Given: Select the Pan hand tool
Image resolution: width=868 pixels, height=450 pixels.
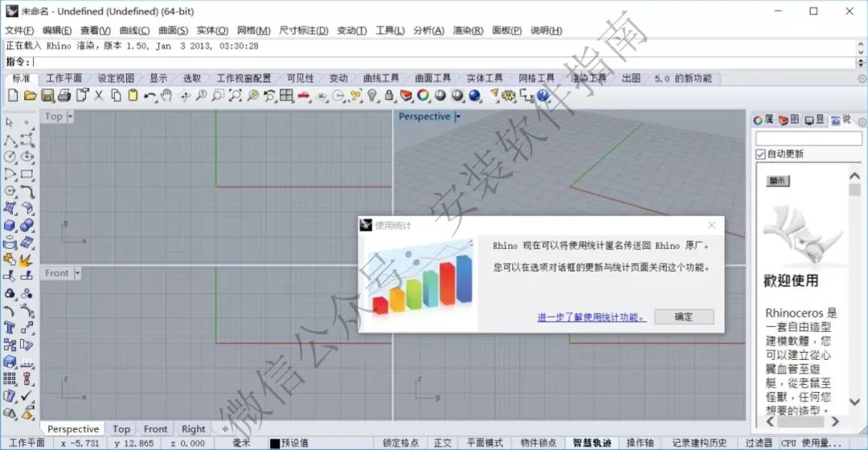Looking at the screenshot, I should pyautogui.click(x=166, y=95).
